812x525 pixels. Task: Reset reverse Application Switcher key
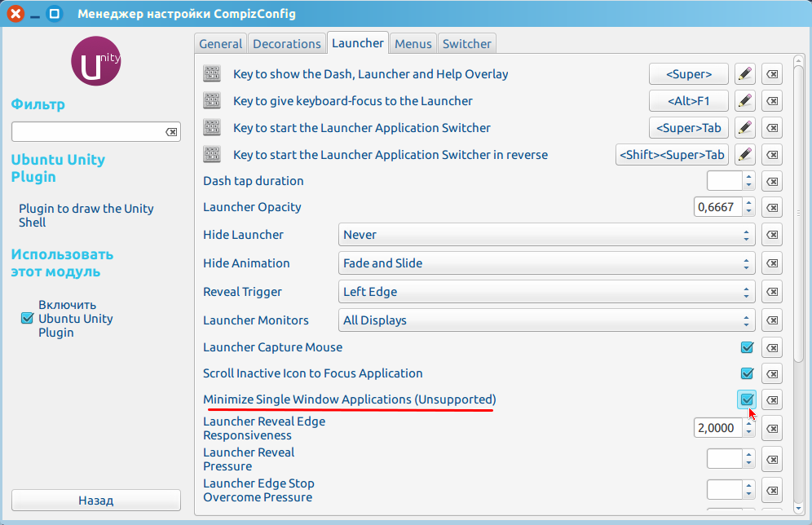(772, 155)
